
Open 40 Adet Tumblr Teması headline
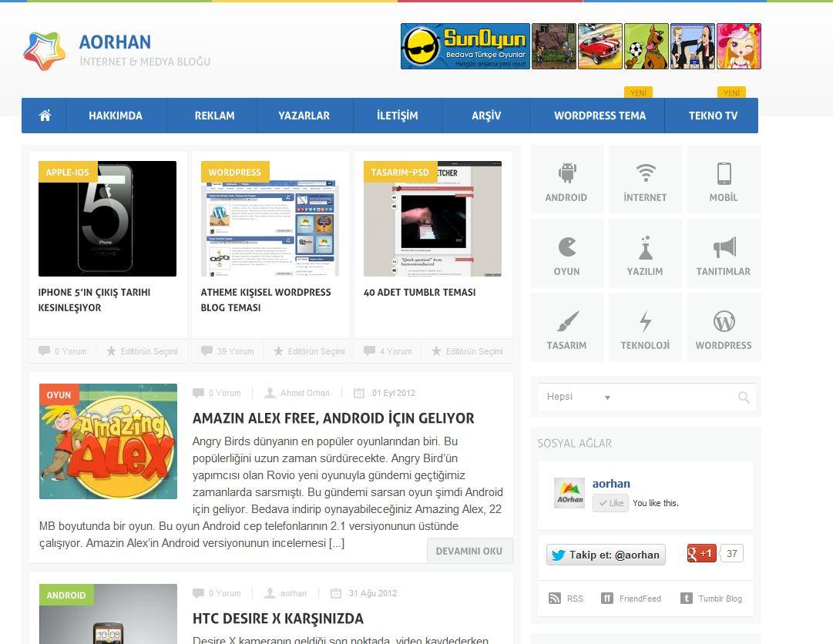(x=419, y=292)
